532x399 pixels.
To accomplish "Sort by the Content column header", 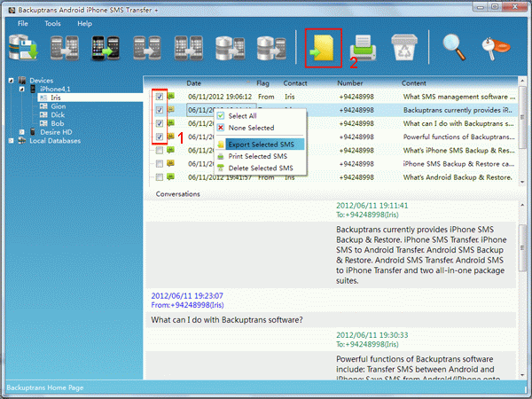I will [x=413, y=83].
